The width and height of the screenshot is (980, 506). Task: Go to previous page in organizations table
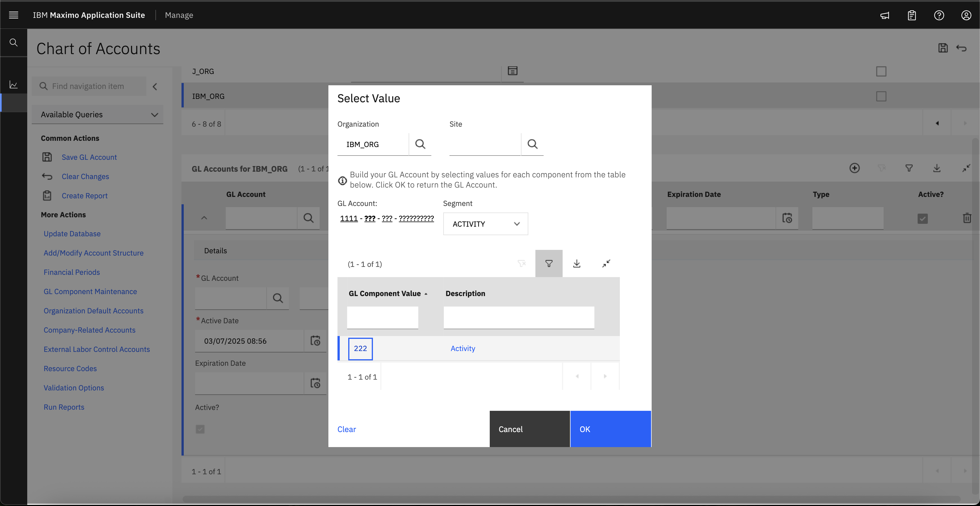937,123
